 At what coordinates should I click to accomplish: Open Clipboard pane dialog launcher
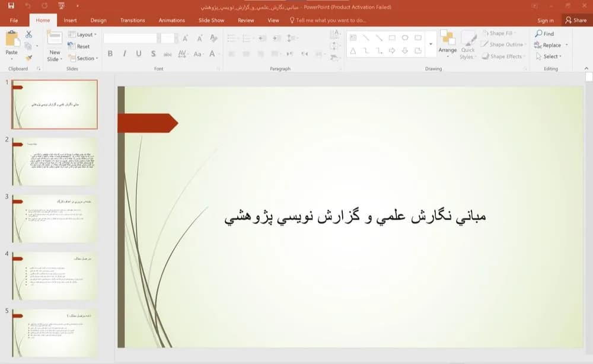(x=39, y=69)
